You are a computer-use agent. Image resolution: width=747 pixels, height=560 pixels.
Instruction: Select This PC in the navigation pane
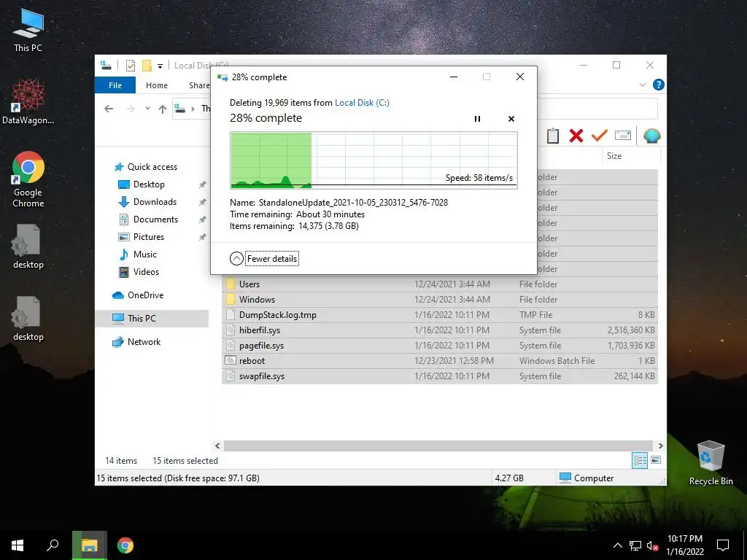[142, 319]
